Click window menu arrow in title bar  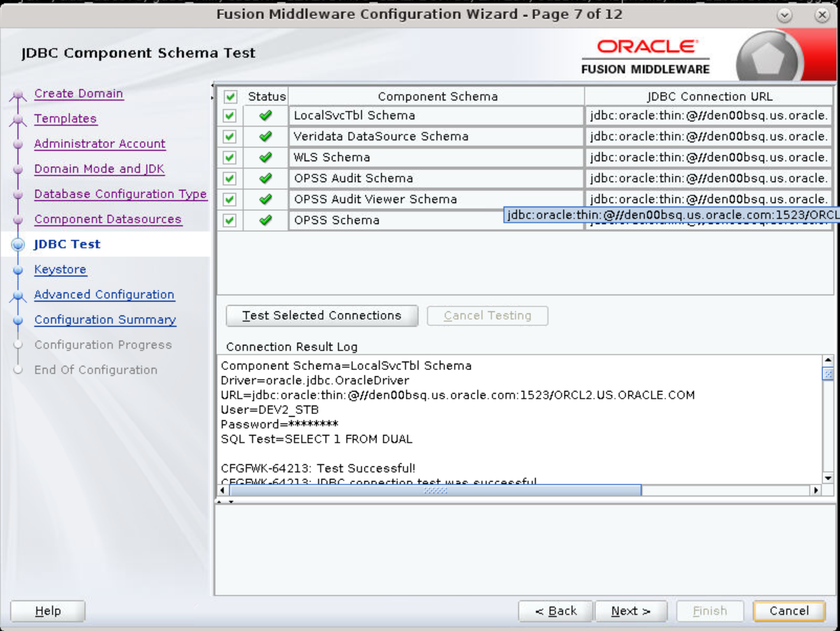pos(784,15)
